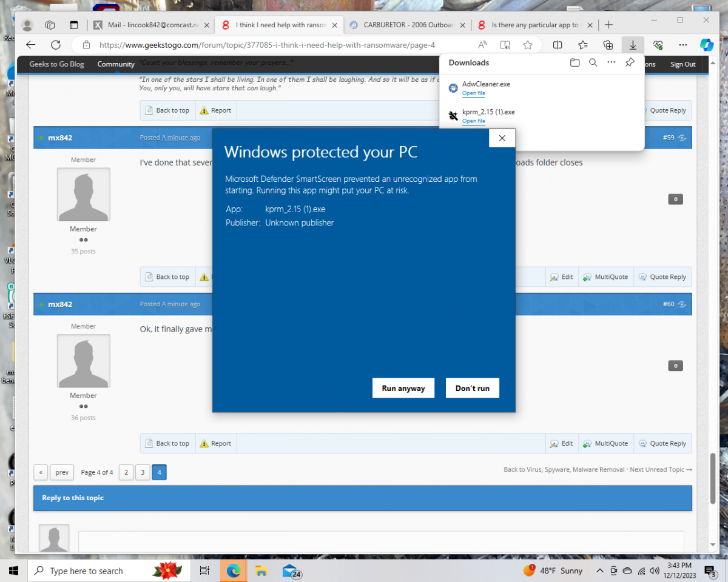Click the reply text editor box
This screenshot has height=582, width=728.
point(381,543)
